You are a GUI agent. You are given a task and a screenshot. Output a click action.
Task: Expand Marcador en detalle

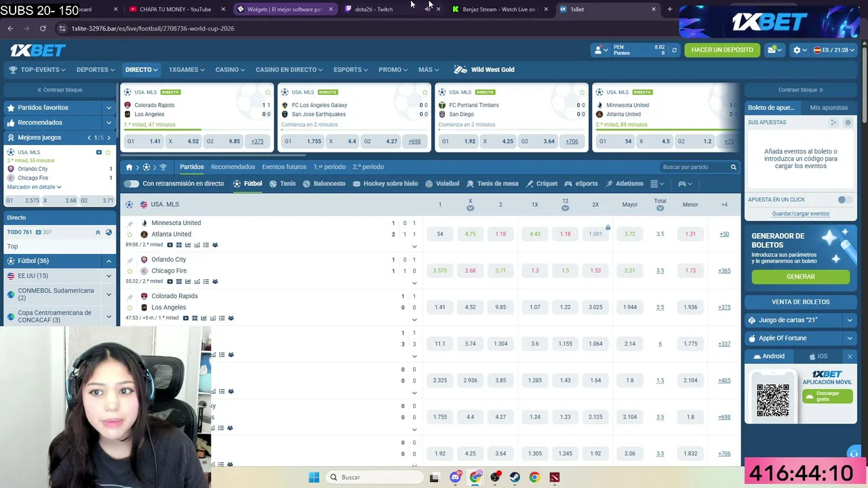tap(34, 187)
